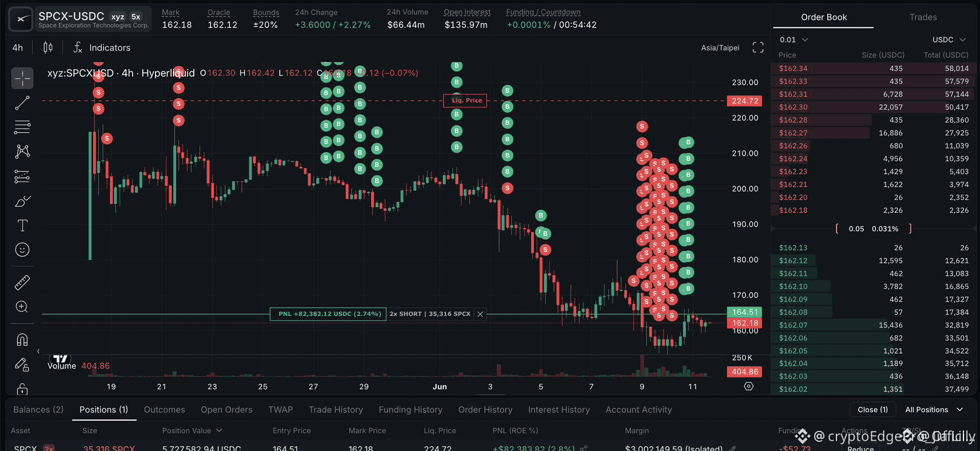980x451 pixels.
Task: Click the 164.51 entry price axis tag
Action: click(x=744, y=312)
